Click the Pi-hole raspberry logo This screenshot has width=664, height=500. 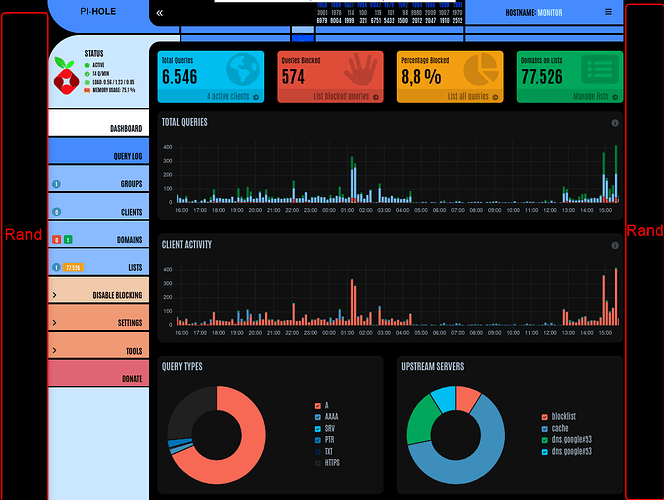click(x=66, y=75)
